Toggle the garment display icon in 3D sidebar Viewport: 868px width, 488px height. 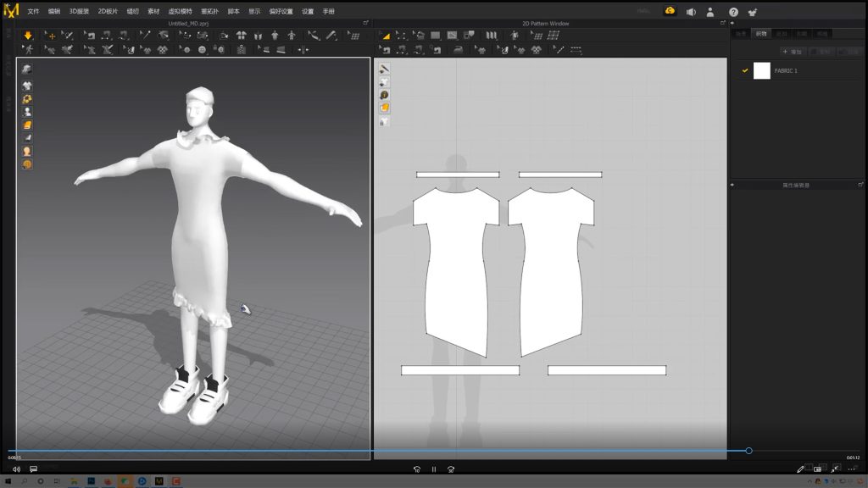tap(27, 86)
